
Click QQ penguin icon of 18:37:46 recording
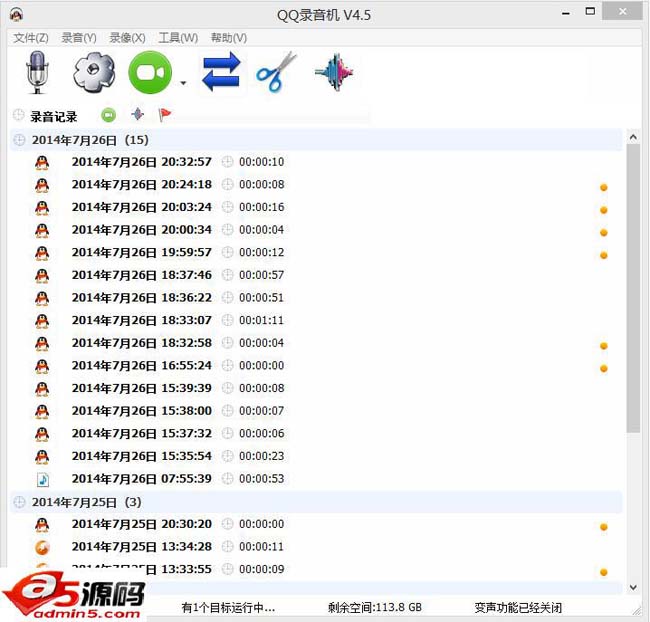pyautogui.click(x=42, y=276)
